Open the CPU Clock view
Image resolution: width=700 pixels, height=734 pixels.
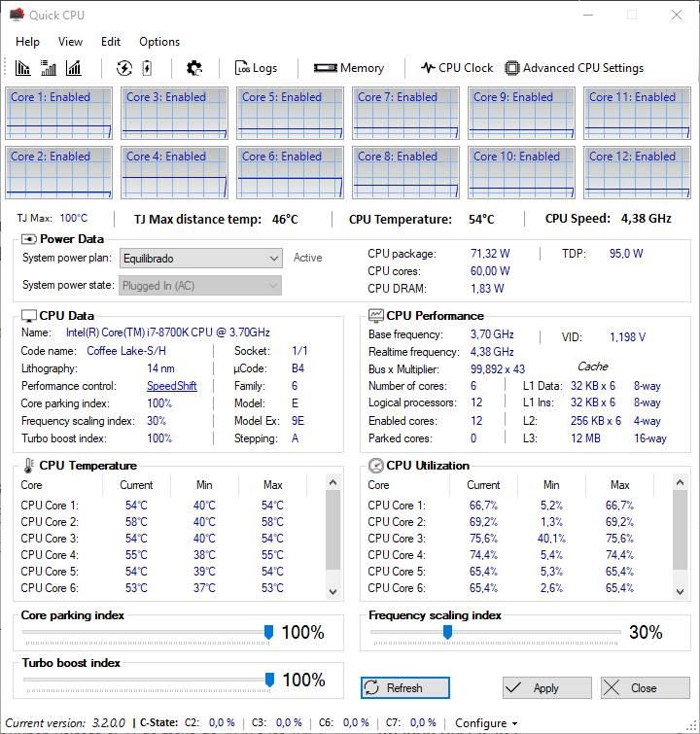[x=457, y=68]
